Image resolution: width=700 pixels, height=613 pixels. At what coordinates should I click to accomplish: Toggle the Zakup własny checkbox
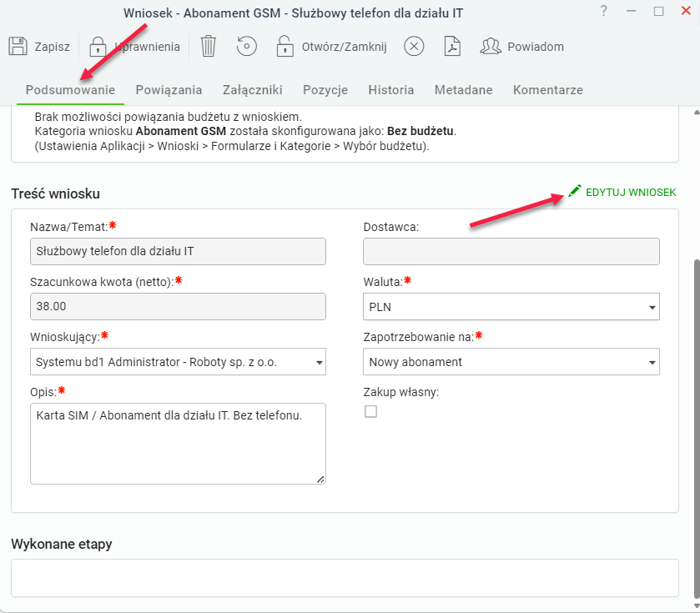tap(370, 411)
